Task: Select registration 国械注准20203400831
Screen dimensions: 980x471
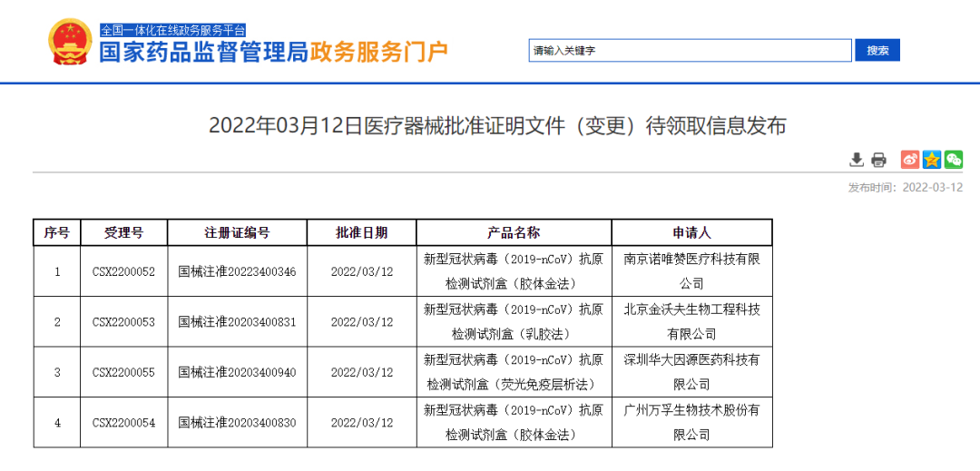Action: click(237, 321)
